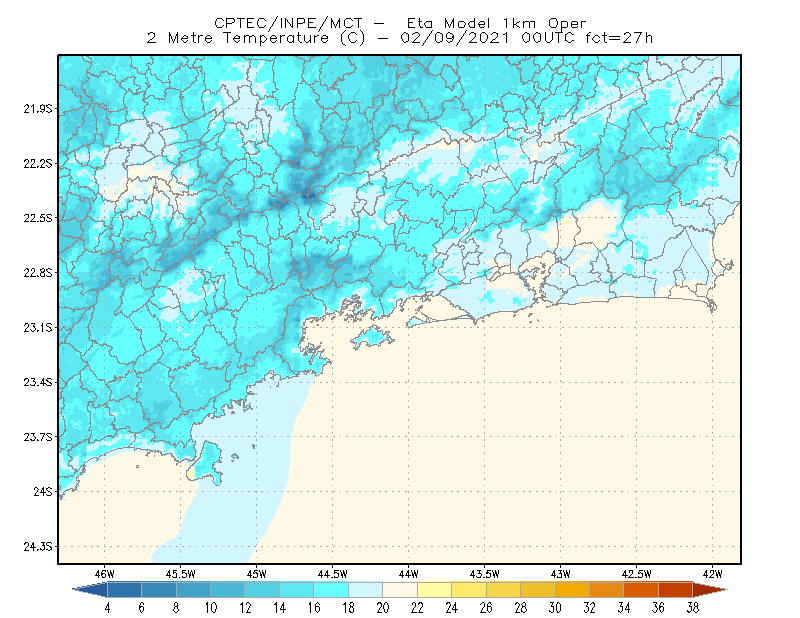The width and height of the screenshot is (800, 618).
Task: Click the 23.1S latitude axis label
Action: coord(38,327)
